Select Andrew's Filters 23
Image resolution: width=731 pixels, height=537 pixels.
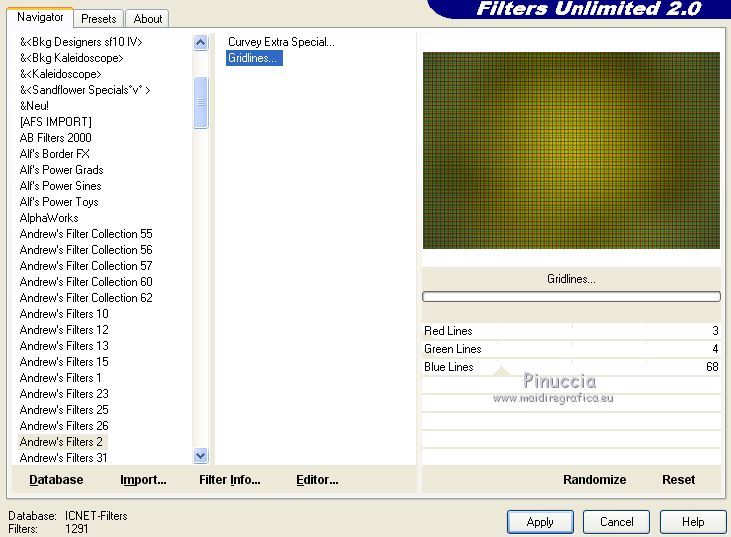pos(64,393)
